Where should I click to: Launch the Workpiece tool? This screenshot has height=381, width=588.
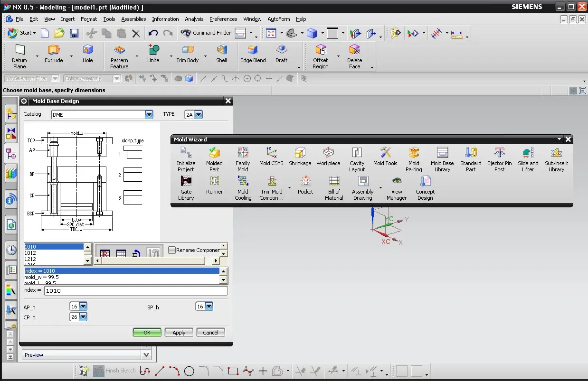[328, 156]
